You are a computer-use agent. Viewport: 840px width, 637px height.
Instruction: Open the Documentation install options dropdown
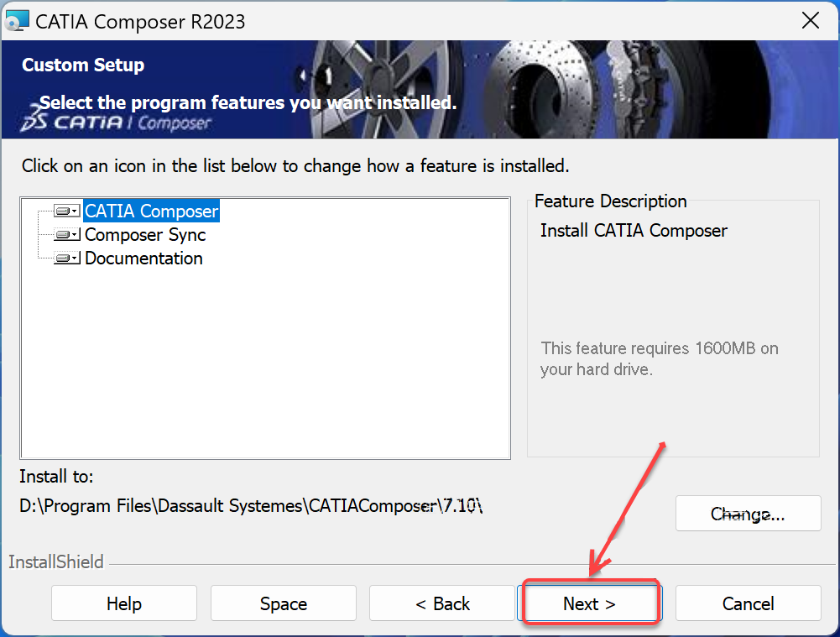pyautogui.click(x=74, y=258)
